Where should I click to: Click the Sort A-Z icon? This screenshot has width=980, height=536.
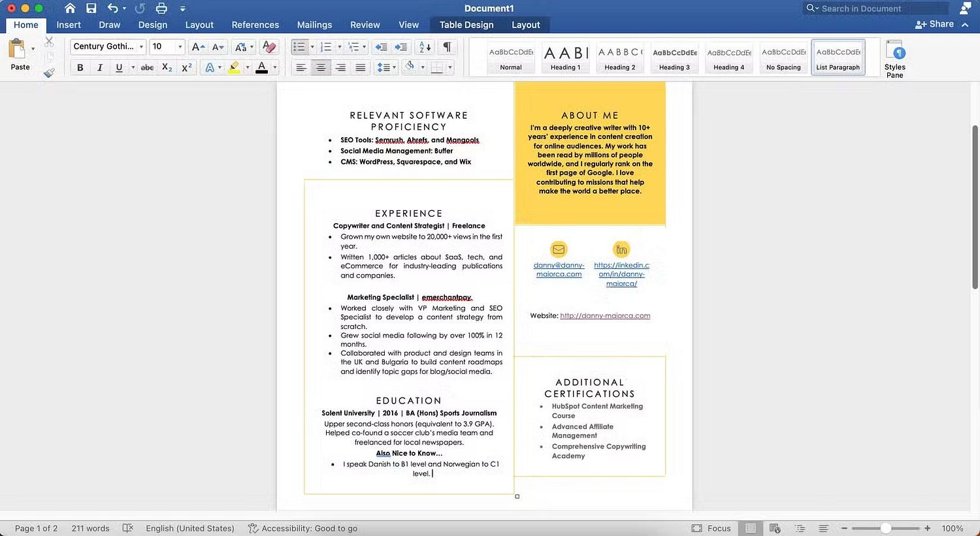(x=425, y=47)
